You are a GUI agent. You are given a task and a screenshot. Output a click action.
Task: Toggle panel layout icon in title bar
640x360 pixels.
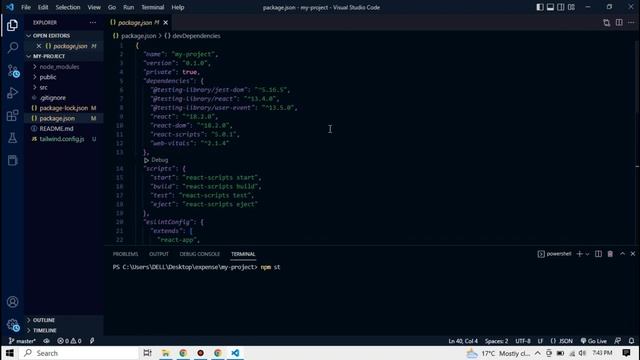[550, 7]
